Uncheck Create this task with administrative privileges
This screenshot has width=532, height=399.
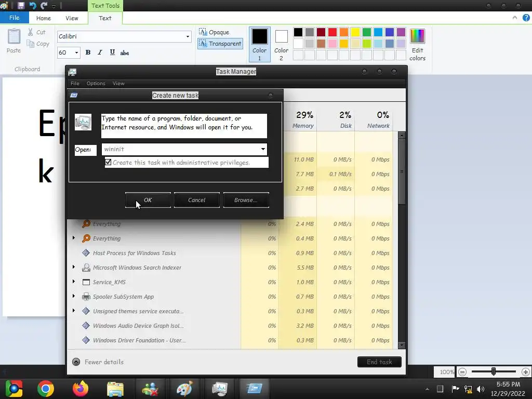[108, 162]
